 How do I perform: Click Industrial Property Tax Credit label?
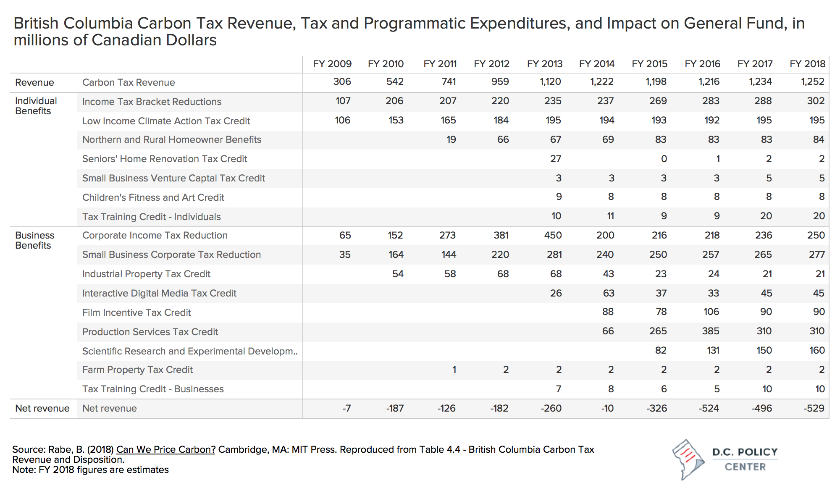tap(146, 274)
